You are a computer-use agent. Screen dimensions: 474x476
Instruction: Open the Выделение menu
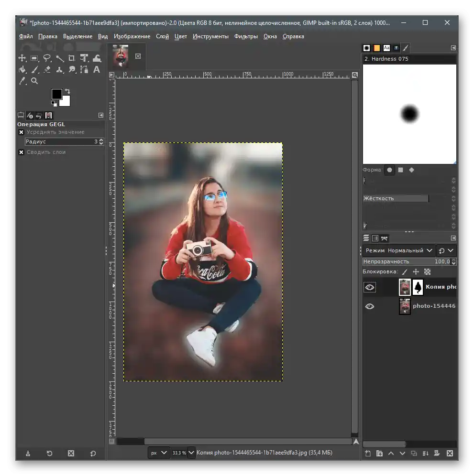(x=78, y=36)
